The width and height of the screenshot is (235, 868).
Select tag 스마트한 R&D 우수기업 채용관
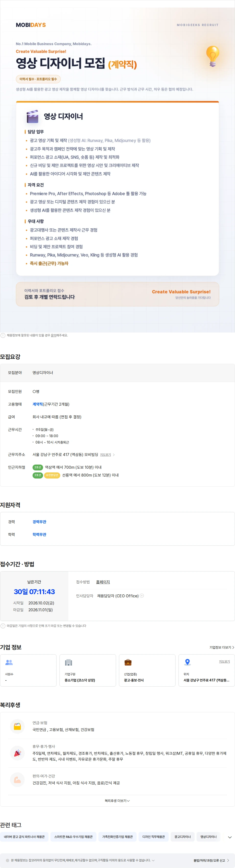(73, 837)
